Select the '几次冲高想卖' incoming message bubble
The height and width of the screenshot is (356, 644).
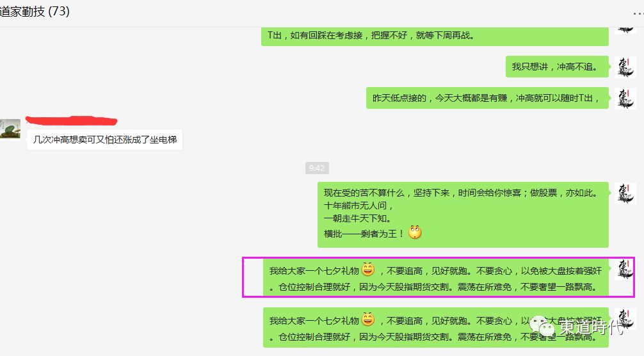point(104,140)
